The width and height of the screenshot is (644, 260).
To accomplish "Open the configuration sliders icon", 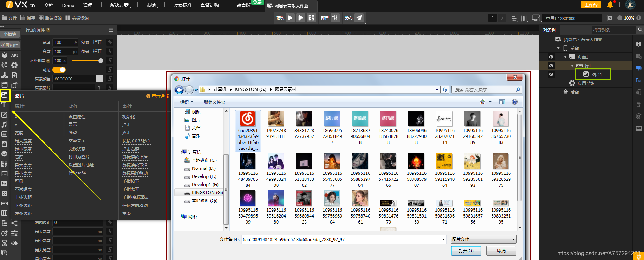I will tap(335, 18).
